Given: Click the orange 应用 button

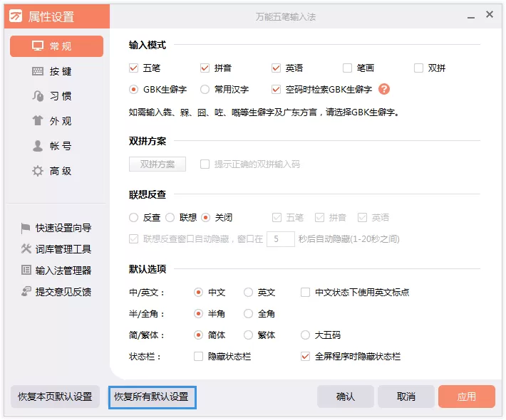Looking at the screenshot, I should point(467,397).
